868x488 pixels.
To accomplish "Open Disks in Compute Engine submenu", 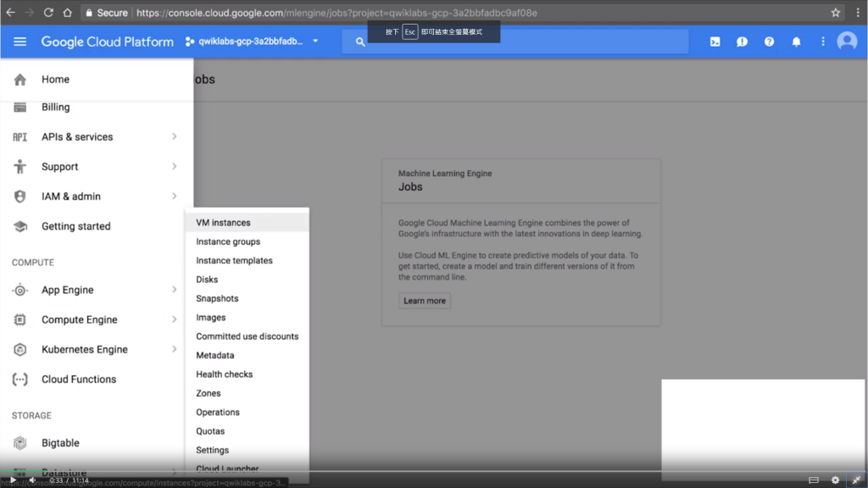I will point(247,280).
